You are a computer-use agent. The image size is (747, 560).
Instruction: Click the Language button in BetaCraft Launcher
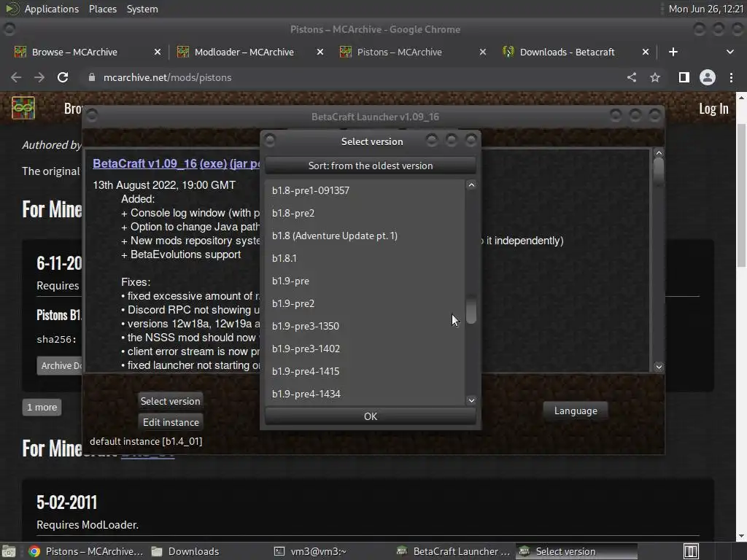(576, 411)
